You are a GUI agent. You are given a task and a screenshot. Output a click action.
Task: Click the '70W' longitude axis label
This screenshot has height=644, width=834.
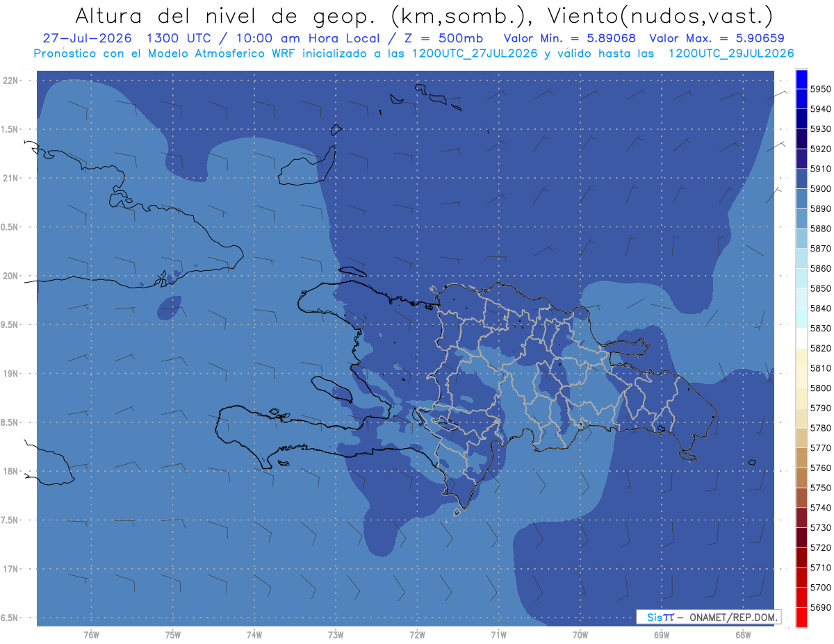580,635
